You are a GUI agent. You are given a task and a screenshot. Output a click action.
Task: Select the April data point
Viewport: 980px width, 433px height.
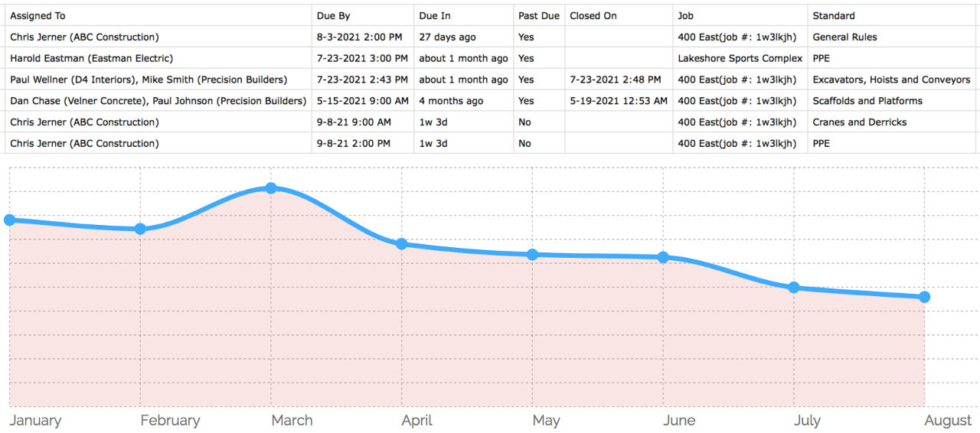pyautogui.click(x=401, y=244)
